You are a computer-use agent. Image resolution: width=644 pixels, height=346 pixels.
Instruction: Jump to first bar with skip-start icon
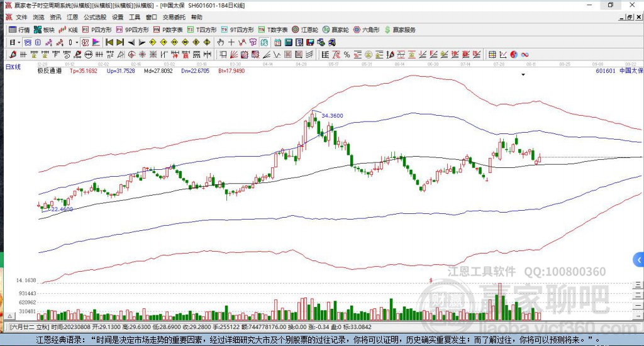coord(109,42)
